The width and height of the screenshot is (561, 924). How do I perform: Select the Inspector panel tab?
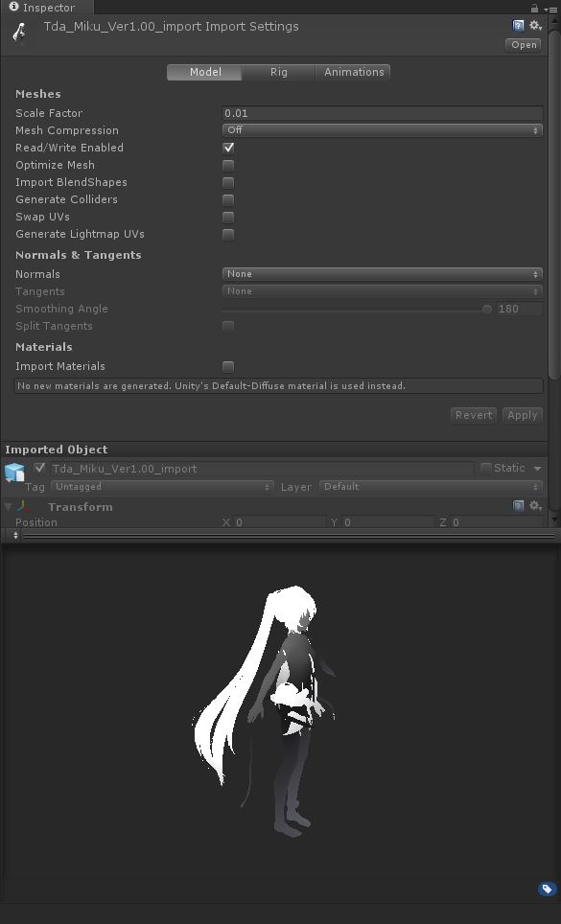point(46,8)
